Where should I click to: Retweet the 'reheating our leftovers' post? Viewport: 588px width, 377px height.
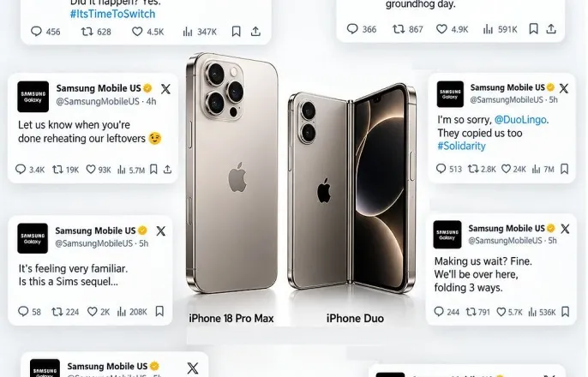coord(57,170)
